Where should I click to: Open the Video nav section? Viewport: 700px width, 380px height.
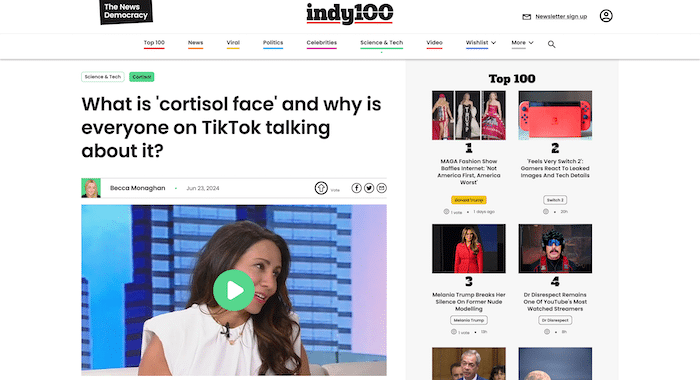(x=434, y=43)
